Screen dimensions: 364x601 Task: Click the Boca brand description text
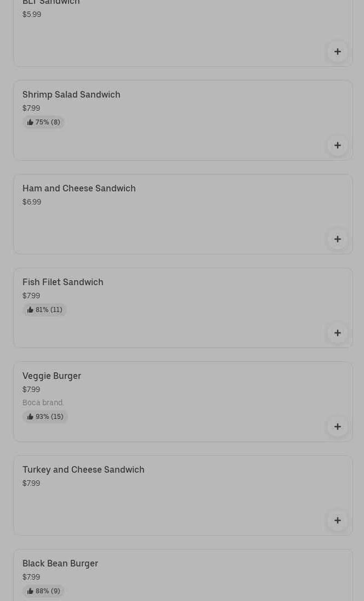click(43, 402)
